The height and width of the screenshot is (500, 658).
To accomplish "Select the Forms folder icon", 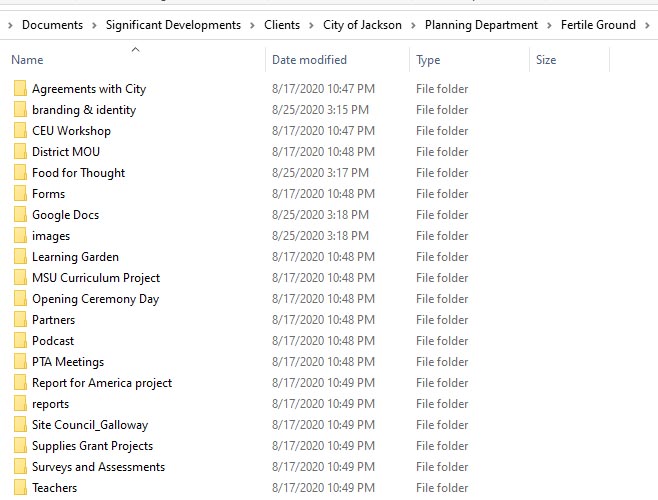I will tap(20, 194).
